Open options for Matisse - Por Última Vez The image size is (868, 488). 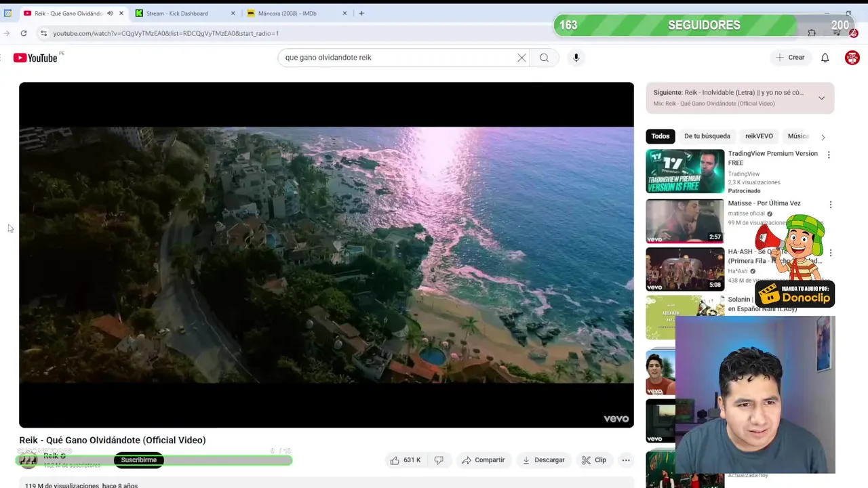point(831,204)
